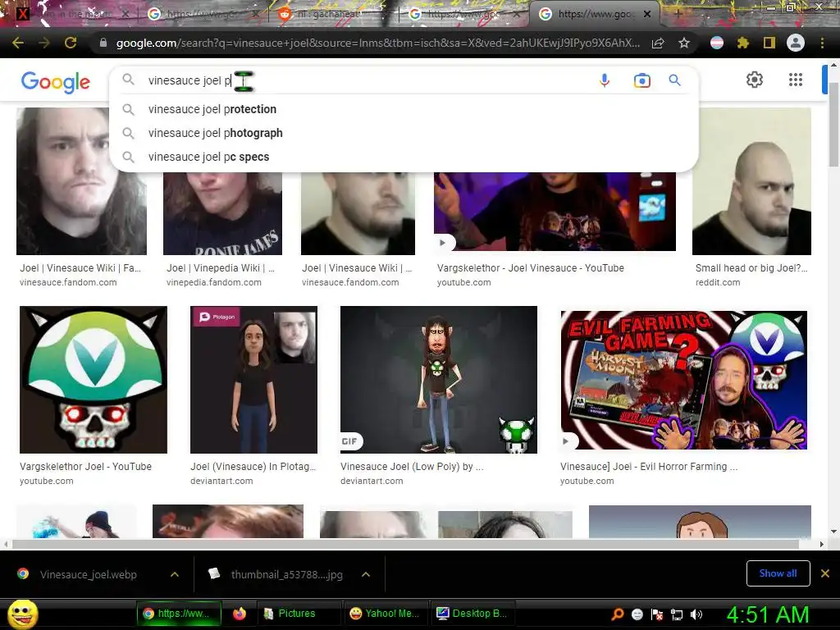The height and width of the screenshot is (630, 840).
Task: Open the Desktop B... taskbar item
Action: 472,614
